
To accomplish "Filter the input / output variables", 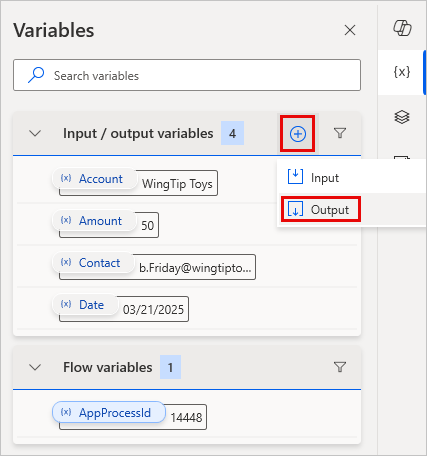I will tap(340, 133).
